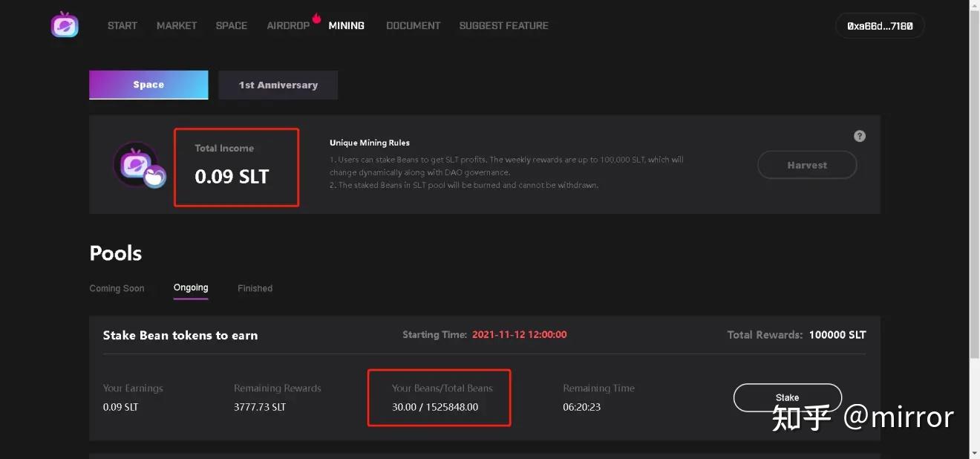Show the Coming Soon pools
The height and width of the screenshot is (459, 980).
click(x=117, y=288)
